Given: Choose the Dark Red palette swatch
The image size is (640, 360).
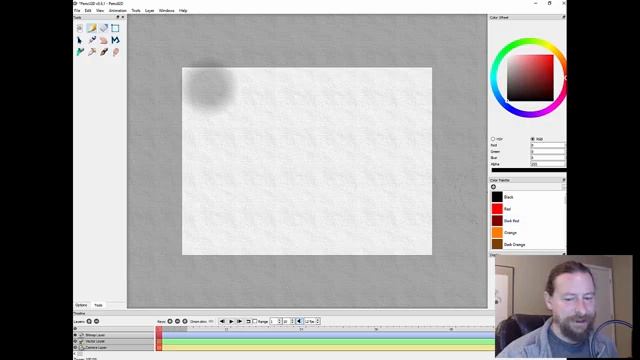Looking at the screenshot, I should [497, 220].
